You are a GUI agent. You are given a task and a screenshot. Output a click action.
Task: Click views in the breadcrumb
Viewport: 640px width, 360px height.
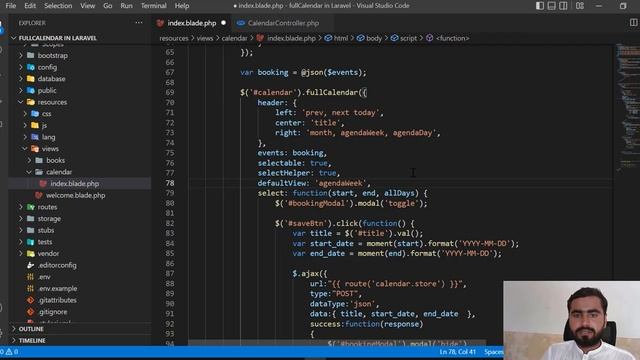205,38
